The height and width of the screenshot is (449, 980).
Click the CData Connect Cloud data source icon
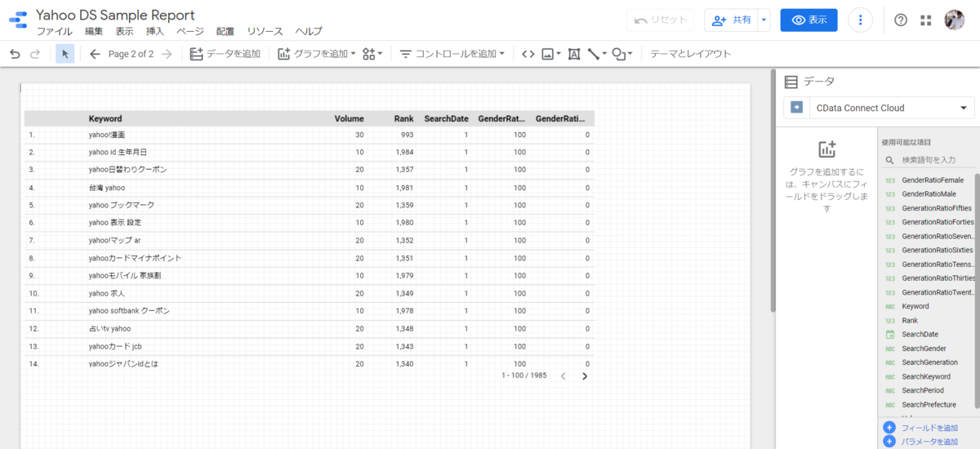click(x=798, y=108)
